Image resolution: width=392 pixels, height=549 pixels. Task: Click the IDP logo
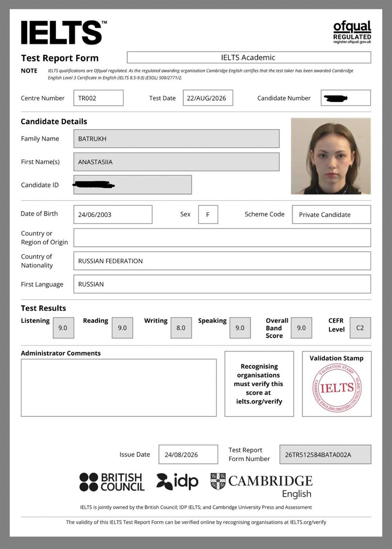pos(177,482)
